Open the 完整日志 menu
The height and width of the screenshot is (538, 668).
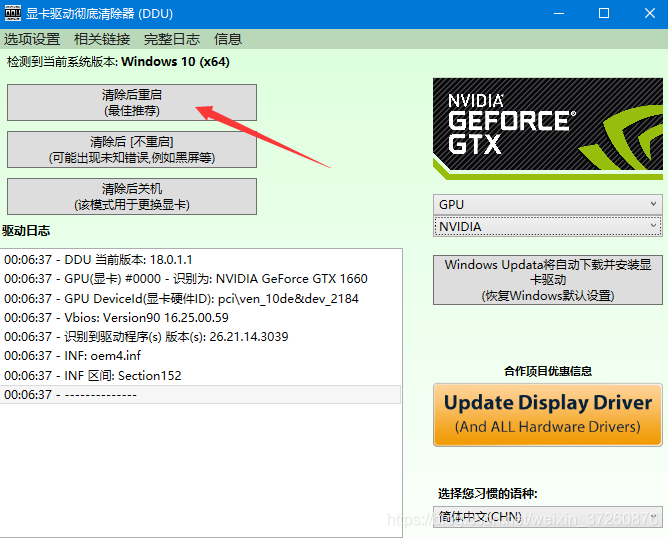tap(172, 39)
